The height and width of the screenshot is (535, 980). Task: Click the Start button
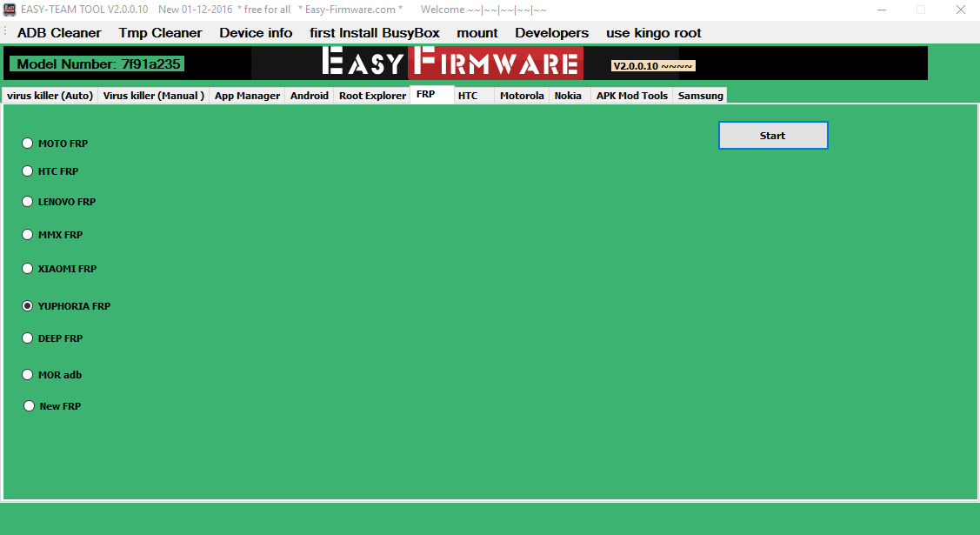773,135
